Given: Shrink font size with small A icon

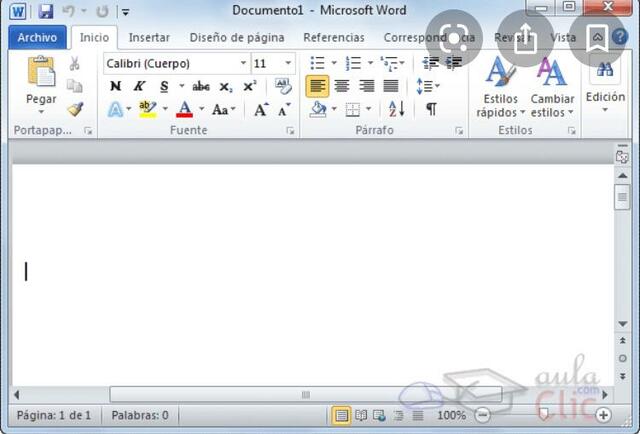Looking at the screenshot, I should pos(284,110).
